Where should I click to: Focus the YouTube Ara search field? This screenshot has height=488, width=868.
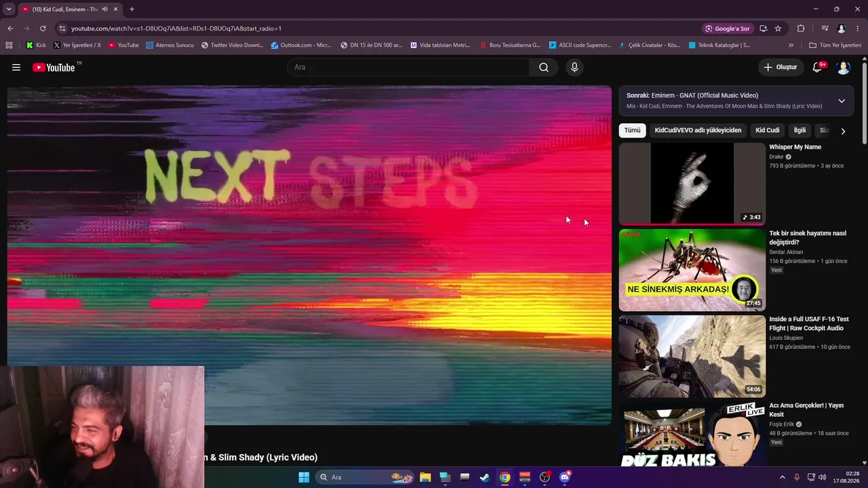coord(408,67)
